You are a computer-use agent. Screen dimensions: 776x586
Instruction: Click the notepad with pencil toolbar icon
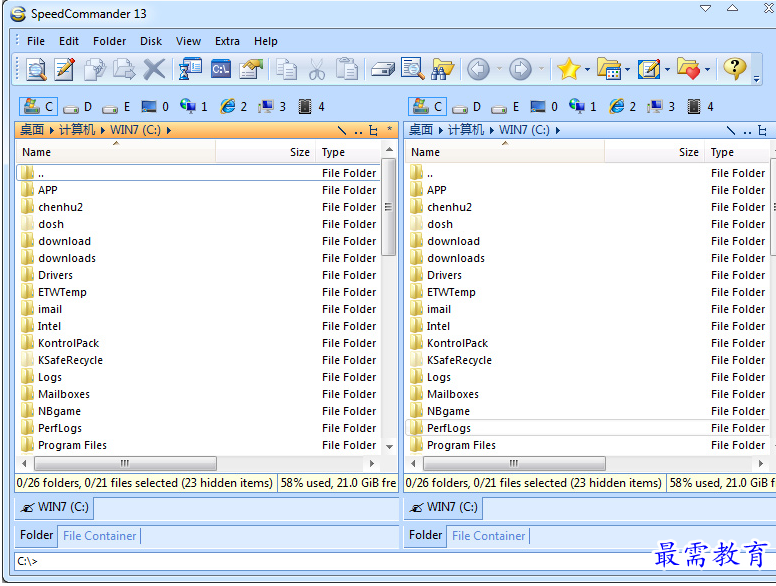(649, 69)
